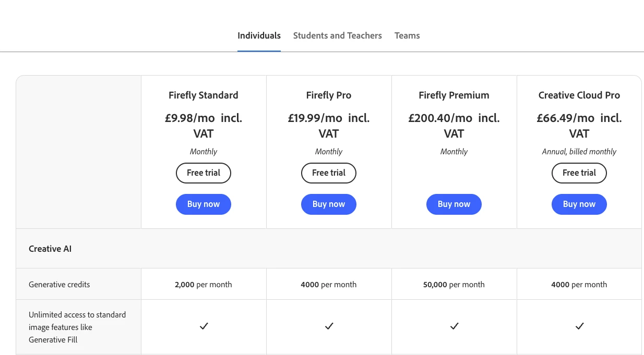Click the Firefly Pro checkmark icon
Viewport: 644px width, 355px height.
[329, 326]
